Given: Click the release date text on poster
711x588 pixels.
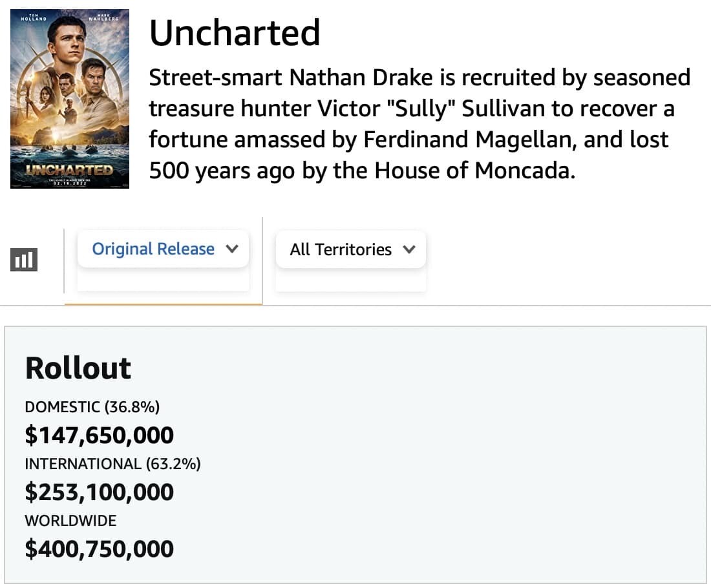Looking at the screenshot, I should tap(70, 183).
